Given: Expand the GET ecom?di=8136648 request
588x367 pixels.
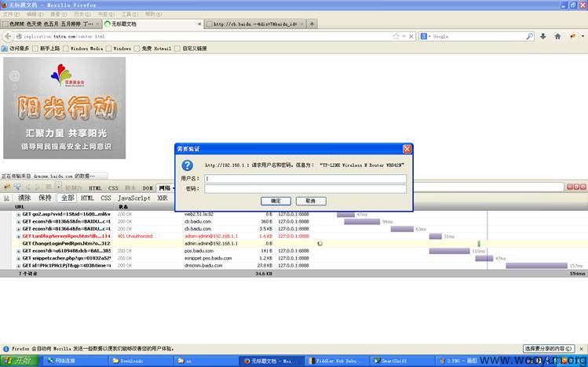Looking at the screenshot, I should [x=18, y=229].
